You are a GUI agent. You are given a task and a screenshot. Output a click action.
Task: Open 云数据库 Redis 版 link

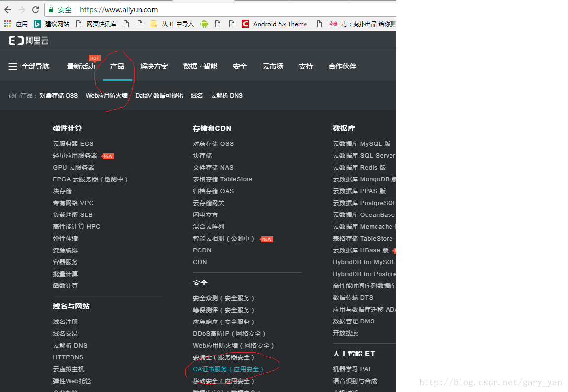pyautogui.click(x=359, y=168)
